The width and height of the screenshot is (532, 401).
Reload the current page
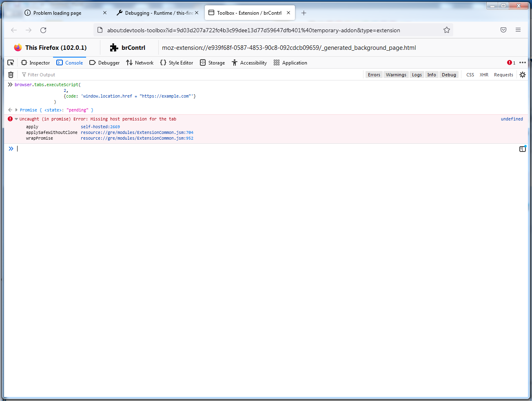coord(43,30)
